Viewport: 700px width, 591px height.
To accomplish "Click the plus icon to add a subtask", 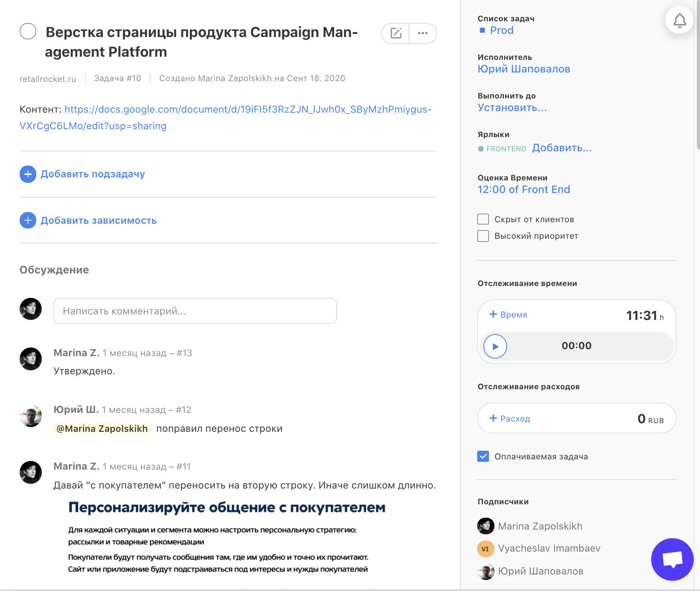I will [27, 174].
